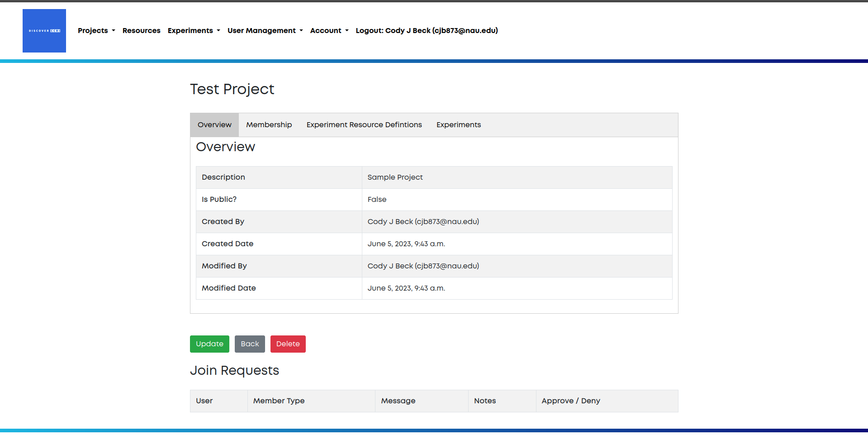Screen dimensions: 868x440
Task: Click the green Update button
Action: click(209, 344)
